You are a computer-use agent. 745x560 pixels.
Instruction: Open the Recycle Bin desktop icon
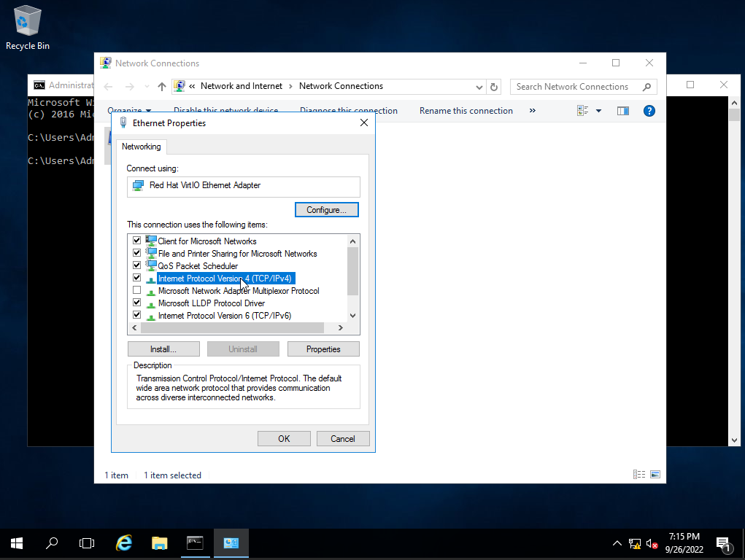(x=28, y=28)
